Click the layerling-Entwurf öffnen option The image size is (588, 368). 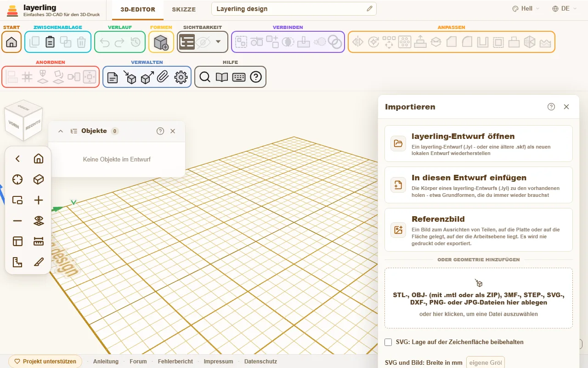point(479,144)
